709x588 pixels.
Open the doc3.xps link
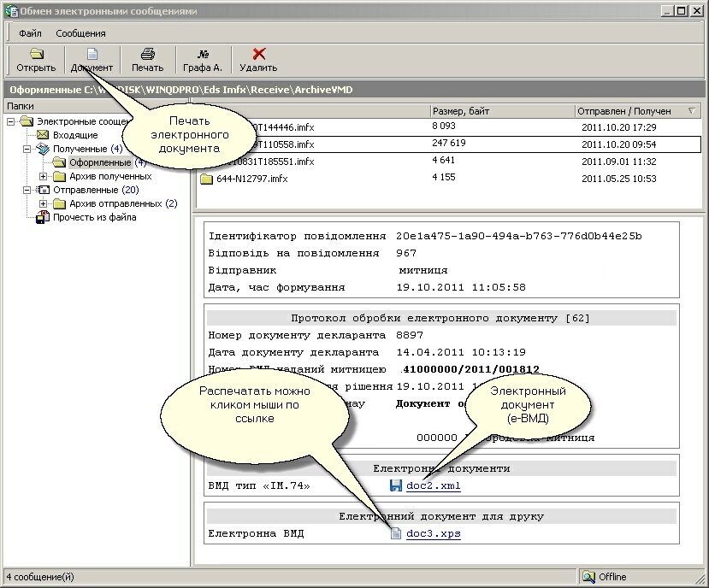pyautogui.click(x=433, y=534)
